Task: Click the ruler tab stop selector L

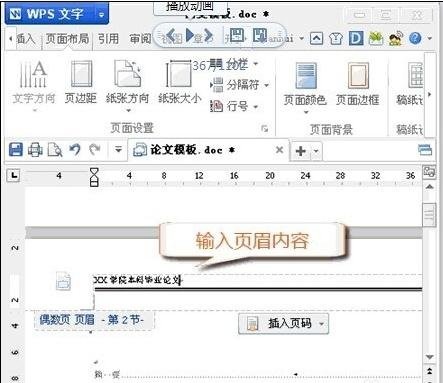Action: point(14,175)
